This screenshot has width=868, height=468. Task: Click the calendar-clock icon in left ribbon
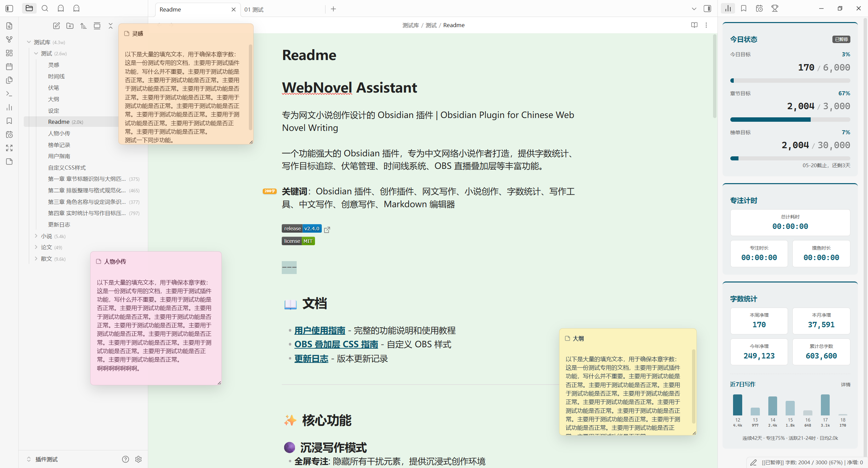click(x=9, y=134)
